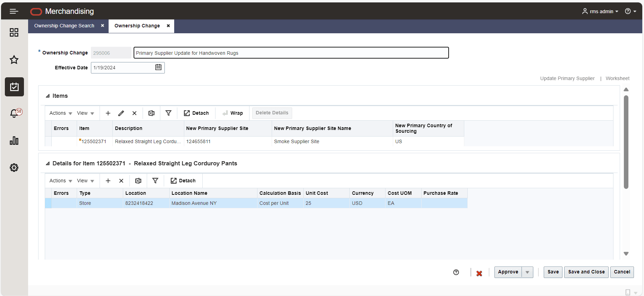Open the rms admin user menu
This screenshot has width=644, height=296.
point(600,11)
